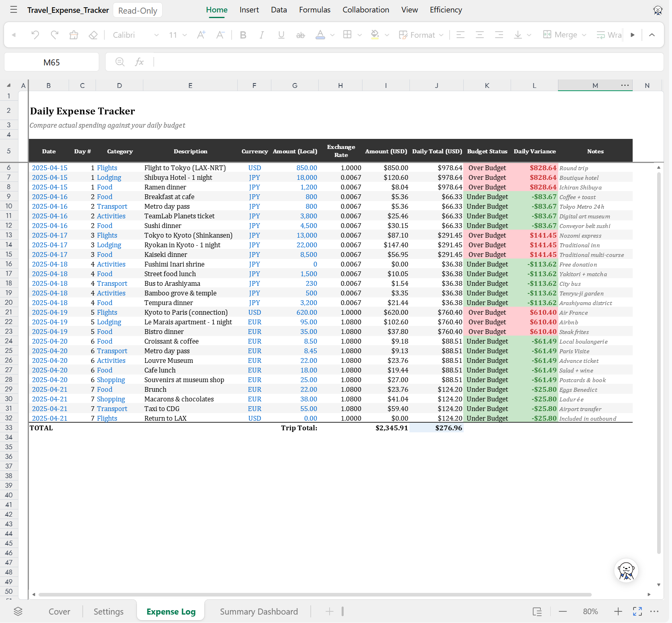672x623 pixels.
Task: Switch to the Home tab
Action: tap(217, 10)
